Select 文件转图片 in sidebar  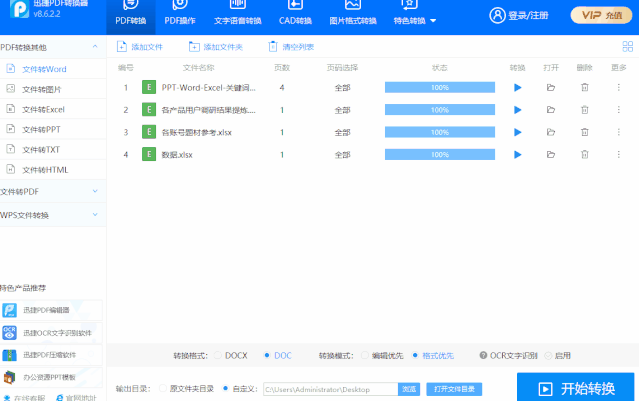[x=53, y=89]
